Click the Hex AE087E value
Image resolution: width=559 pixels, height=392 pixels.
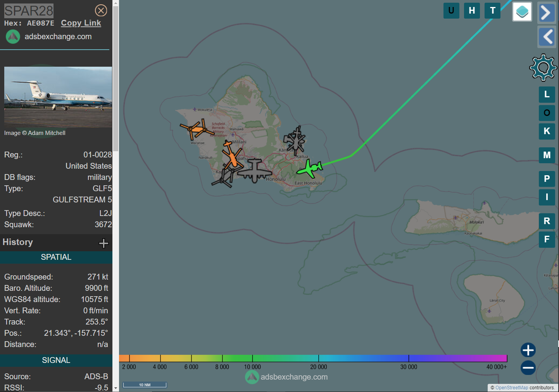click(40, 23)
